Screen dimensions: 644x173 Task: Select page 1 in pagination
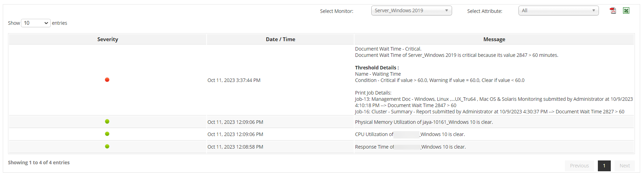pos(604,166)
